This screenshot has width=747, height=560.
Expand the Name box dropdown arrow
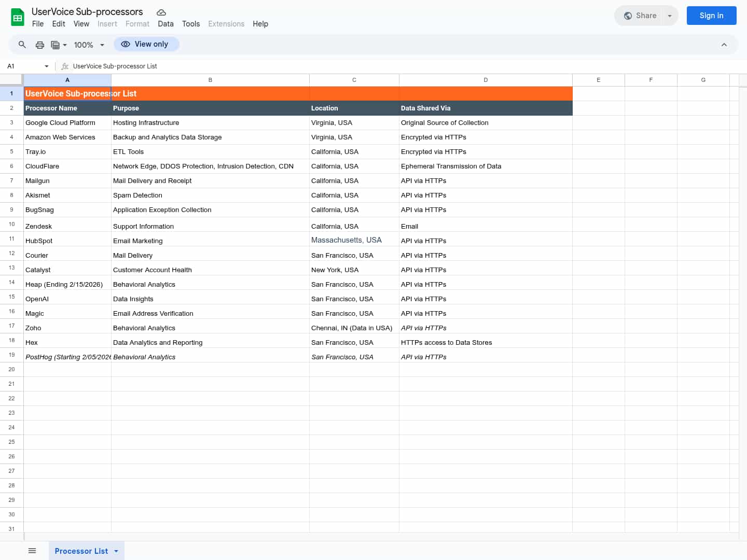pyautogui.click(x=47, y=66)
